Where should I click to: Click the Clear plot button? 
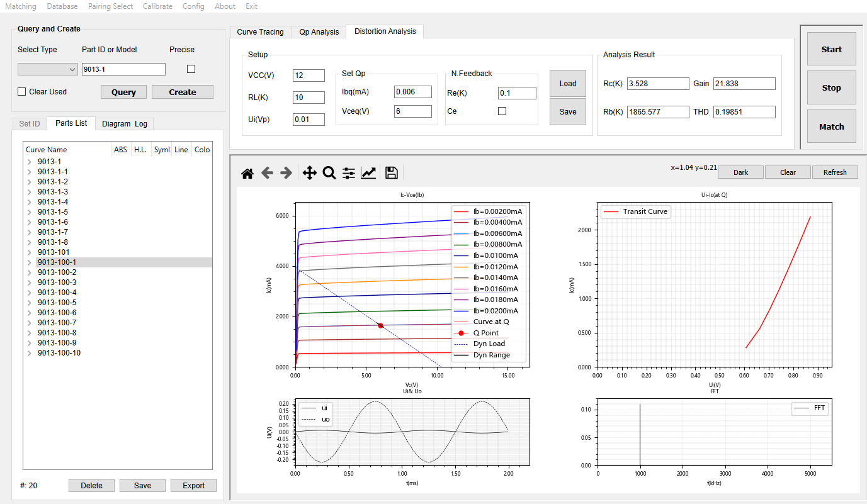[788, 172]
